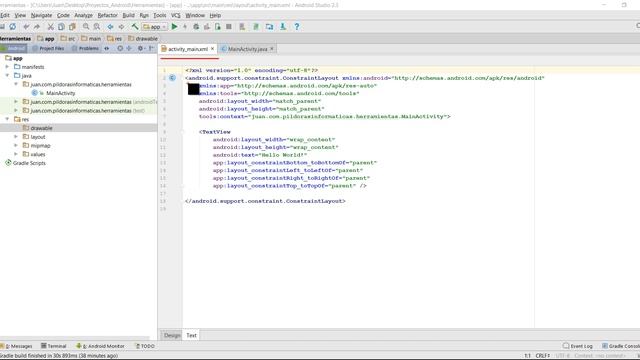
Task: Open the Messages tool window
Action: click(16, 346)
